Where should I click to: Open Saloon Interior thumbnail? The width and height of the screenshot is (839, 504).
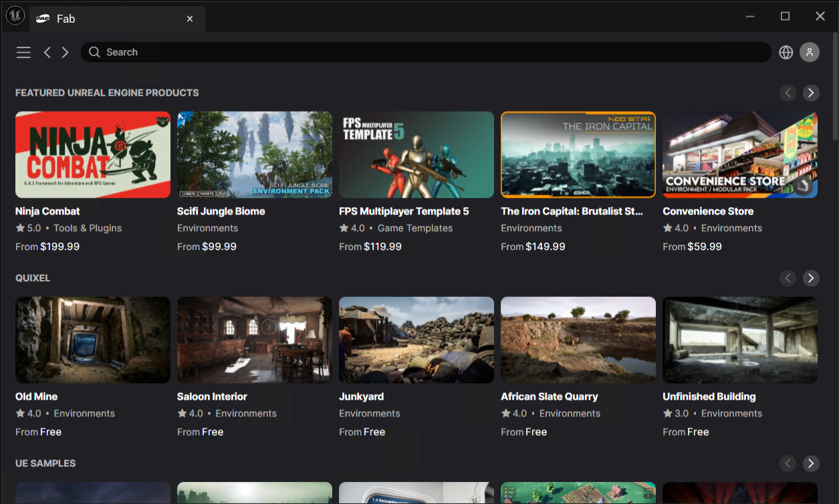(x=255, y=340)
